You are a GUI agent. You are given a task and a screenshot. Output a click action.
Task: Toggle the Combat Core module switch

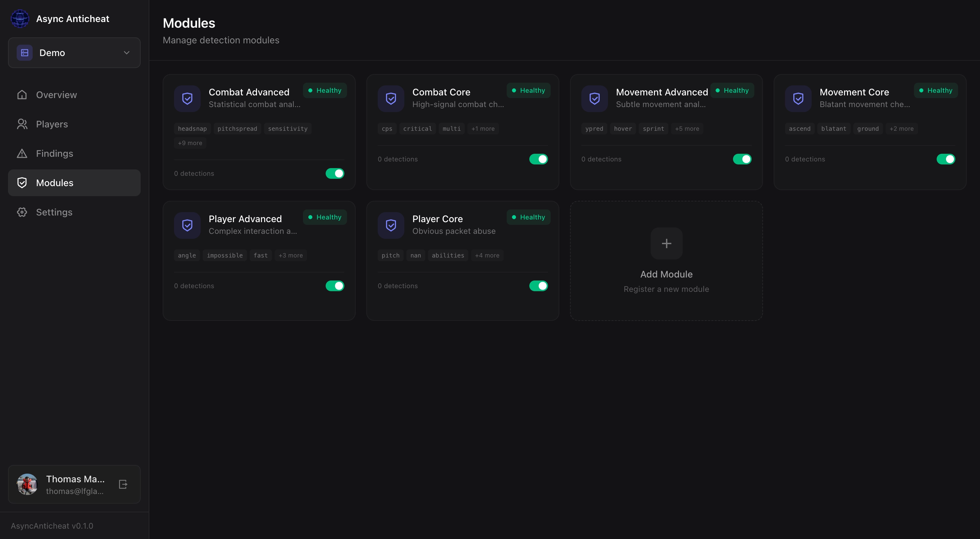538,159
